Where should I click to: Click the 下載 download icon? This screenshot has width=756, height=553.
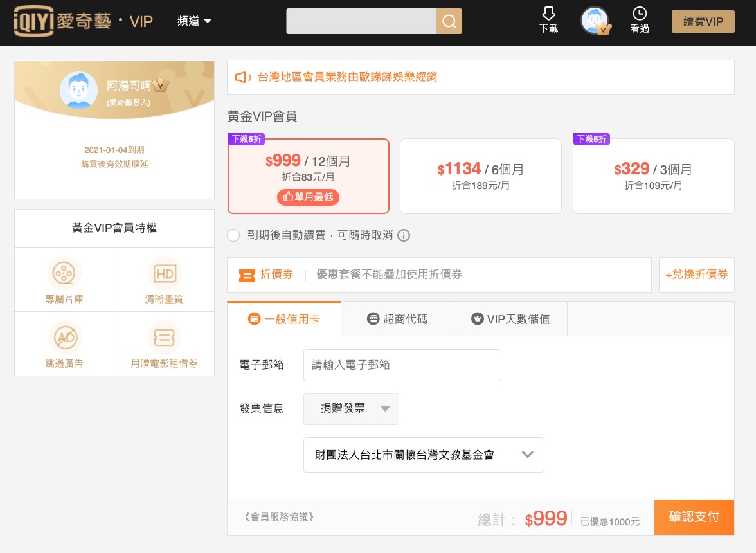pyautogui.click(x=549, y=20)
